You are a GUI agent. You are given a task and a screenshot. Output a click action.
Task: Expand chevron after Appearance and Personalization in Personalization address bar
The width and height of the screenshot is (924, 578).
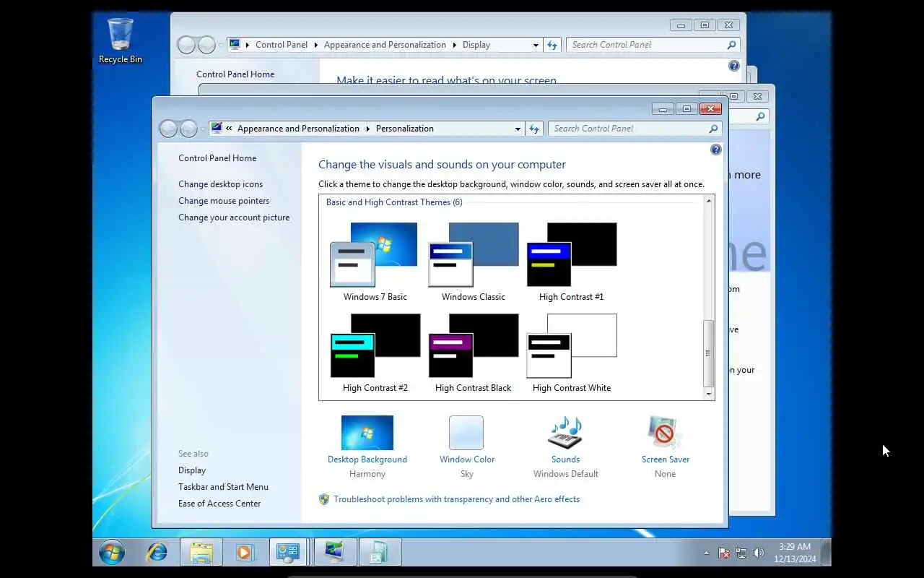(x=367, y=129)
